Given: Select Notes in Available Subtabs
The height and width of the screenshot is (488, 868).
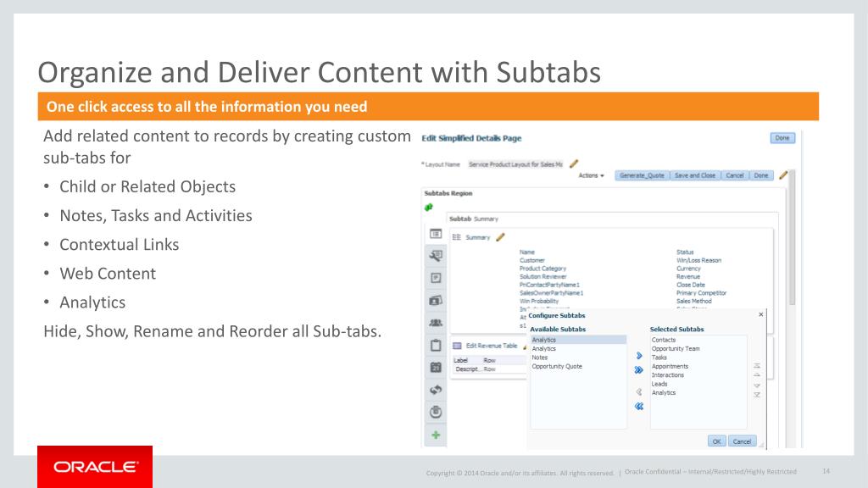Looking at the screenshot, I should (x=540, y=358).
